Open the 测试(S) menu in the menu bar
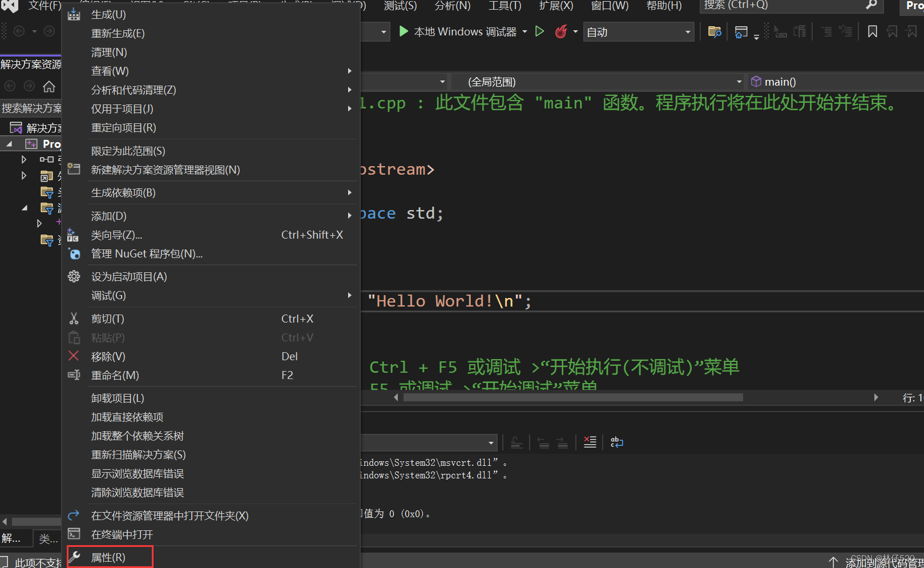Viewport: 924px width, 568px height. coord(400,6)
